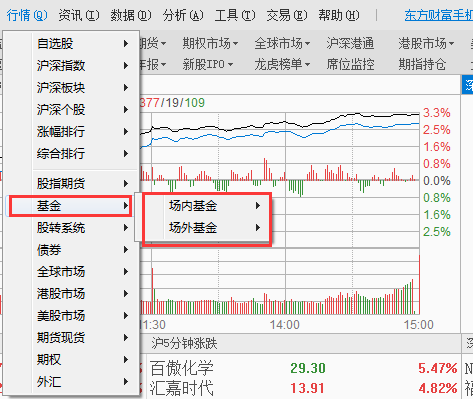Open the 行情 menu in menu bar

(x=27, y=15)
